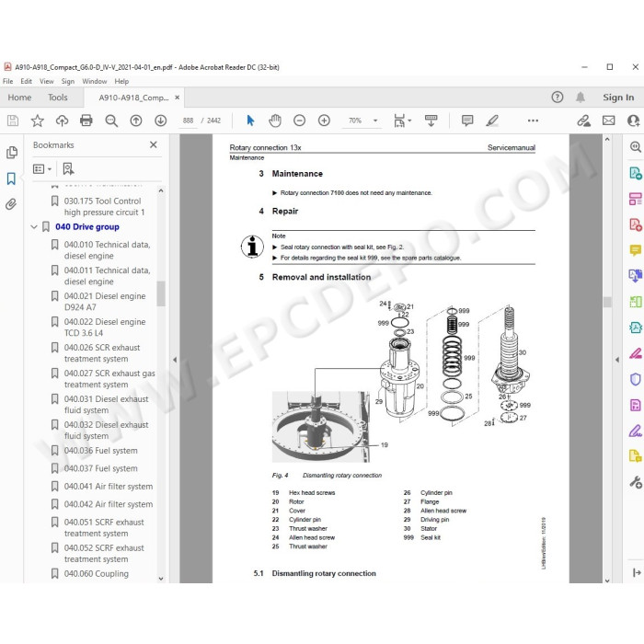Click the bookmarks list scrollbar thumb
The width and height of the screenshot is (644, 644).
coord(161,293)
